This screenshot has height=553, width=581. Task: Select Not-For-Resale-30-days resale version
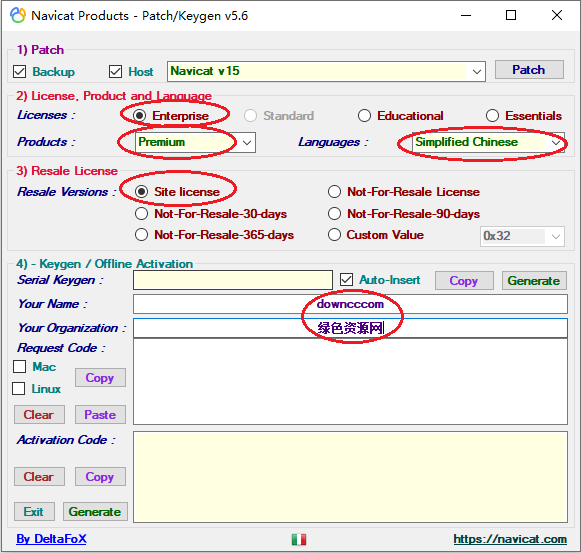(141, 214)
